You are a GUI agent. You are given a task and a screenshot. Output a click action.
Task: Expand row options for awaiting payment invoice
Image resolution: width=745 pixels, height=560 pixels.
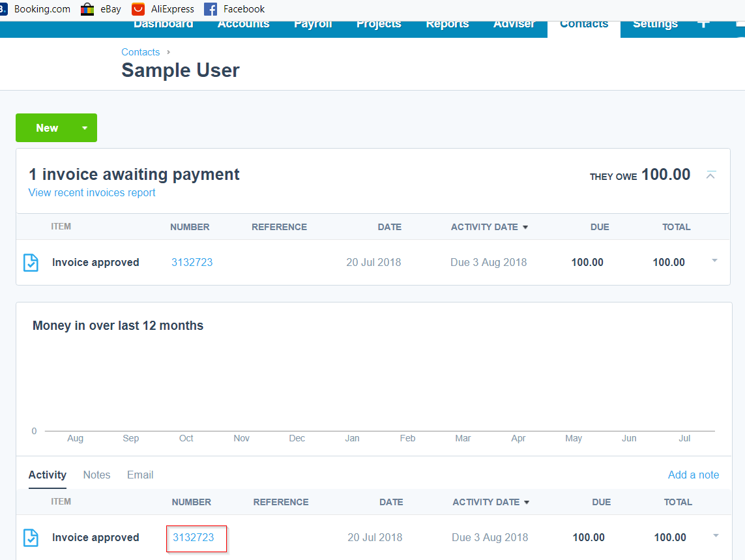coord(714,261)
